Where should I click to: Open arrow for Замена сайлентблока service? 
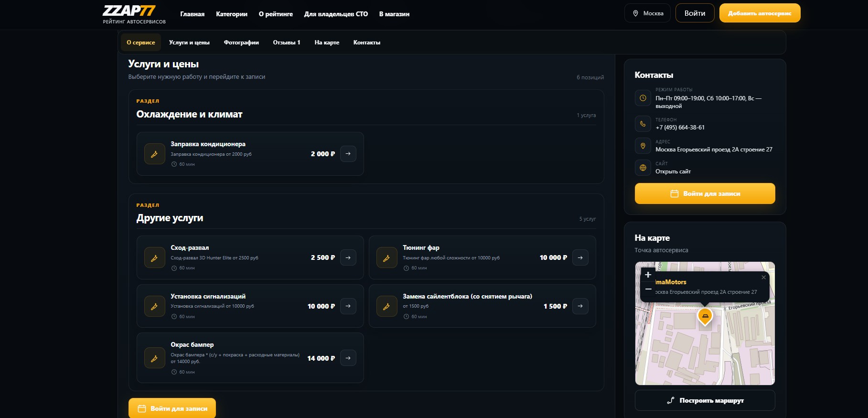[x=580, y=306]
